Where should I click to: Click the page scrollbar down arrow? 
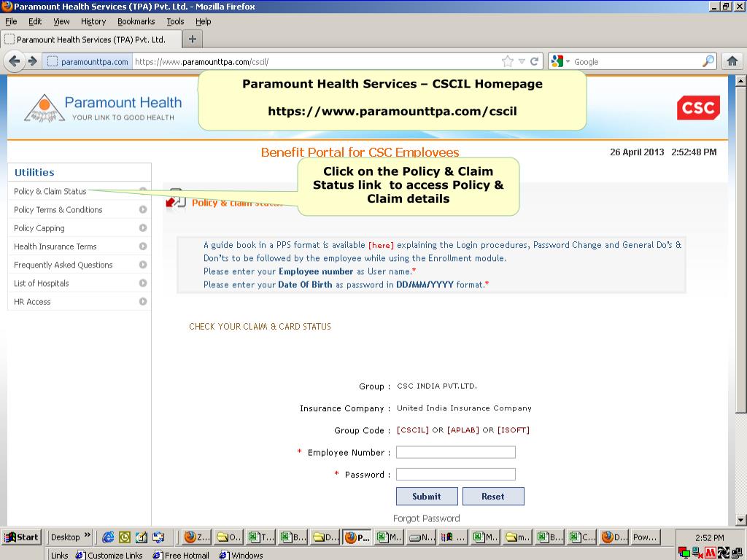point(740,520)
